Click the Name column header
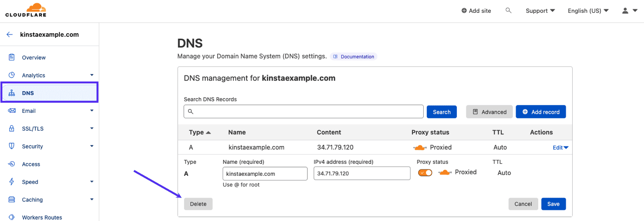 (x=237, y=132)
